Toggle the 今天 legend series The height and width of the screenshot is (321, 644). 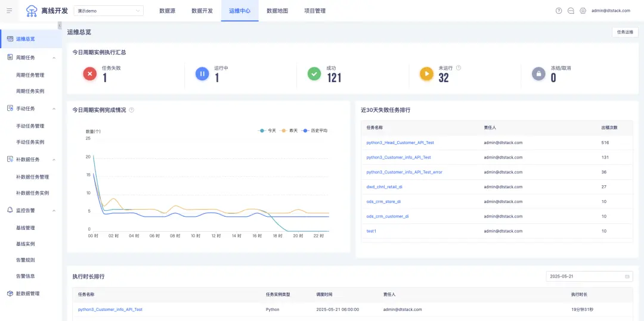coord(267,130)
